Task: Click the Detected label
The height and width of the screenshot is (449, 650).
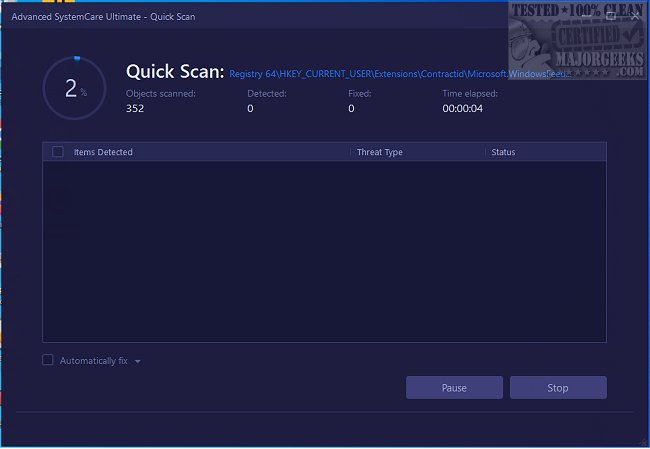Action: click(267, 94)
